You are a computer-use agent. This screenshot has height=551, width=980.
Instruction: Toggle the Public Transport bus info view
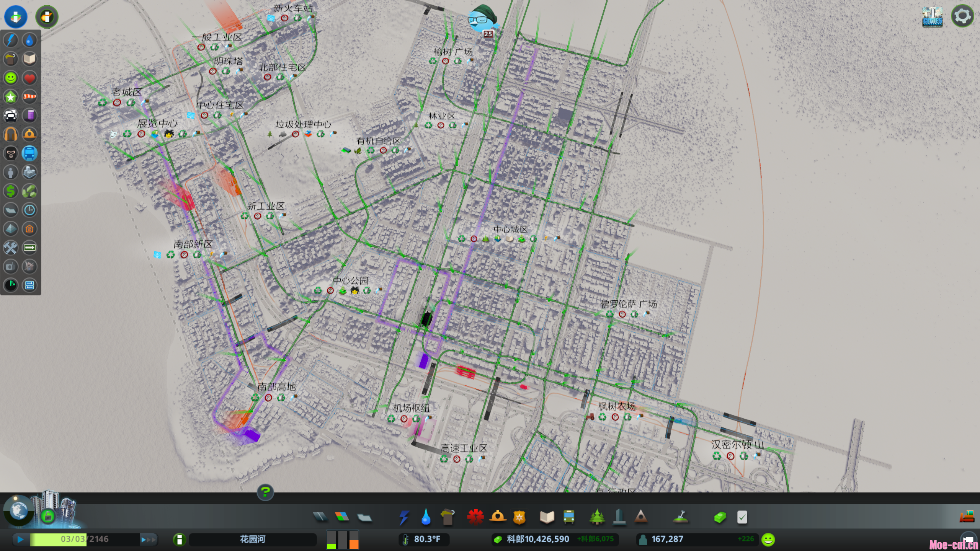point(29,153)
